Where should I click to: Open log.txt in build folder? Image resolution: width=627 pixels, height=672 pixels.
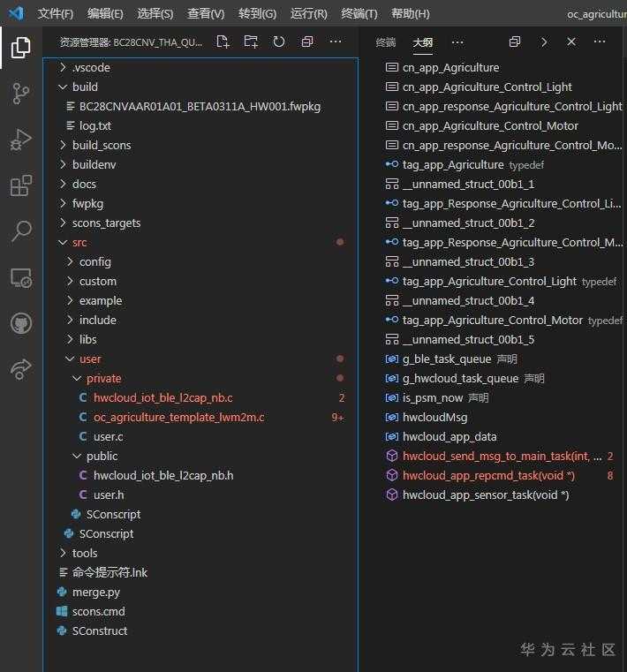point(201,126)
